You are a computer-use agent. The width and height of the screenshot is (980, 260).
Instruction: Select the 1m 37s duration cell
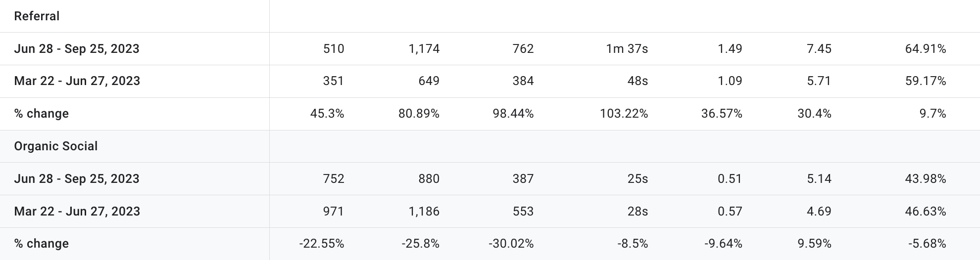627,49
